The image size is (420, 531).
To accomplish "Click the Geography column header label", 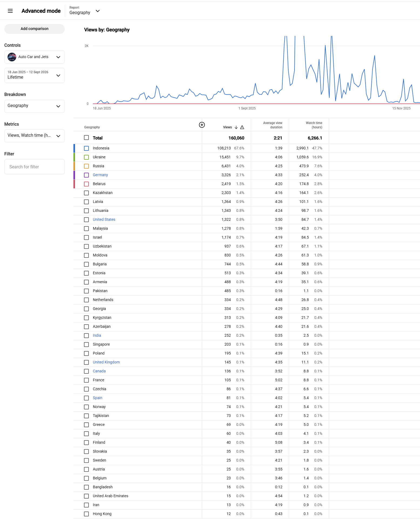I will tap(92, 127).
